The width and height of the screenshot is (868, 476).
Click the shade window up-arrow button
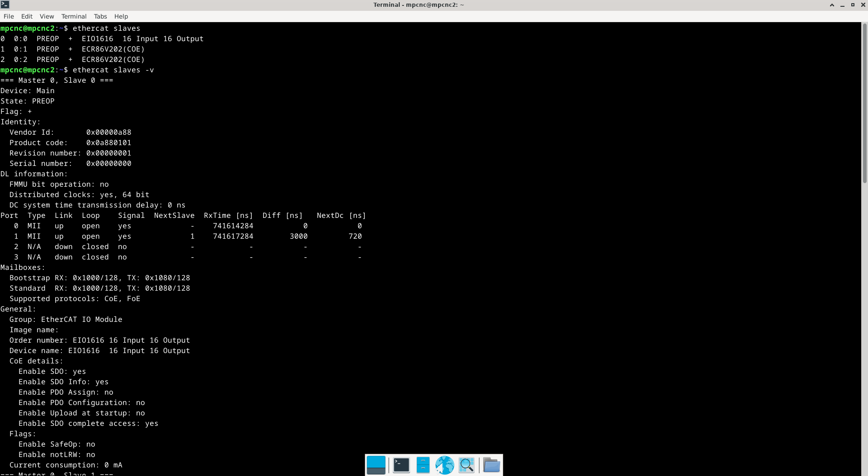832,5
